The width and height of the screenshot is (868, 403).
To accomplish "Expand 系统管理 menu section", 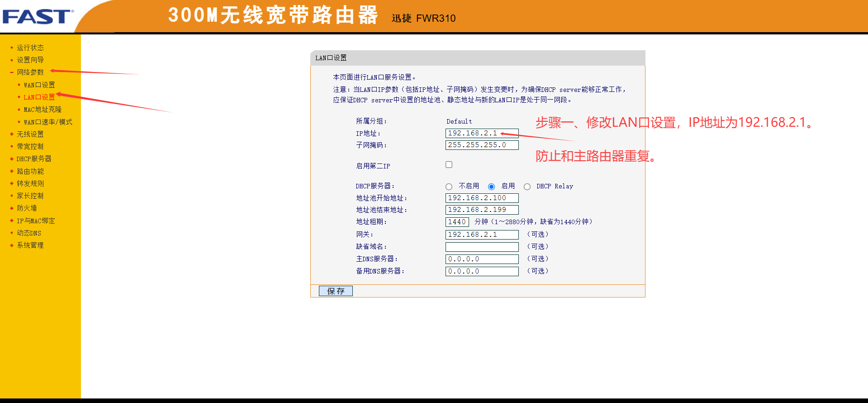I will pos(30,245).
